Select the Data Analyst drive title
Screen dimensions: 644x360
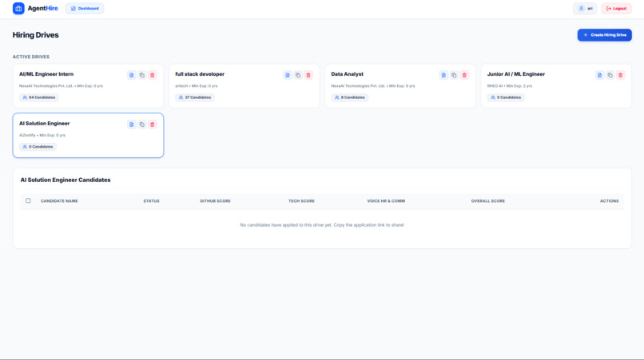347,74
